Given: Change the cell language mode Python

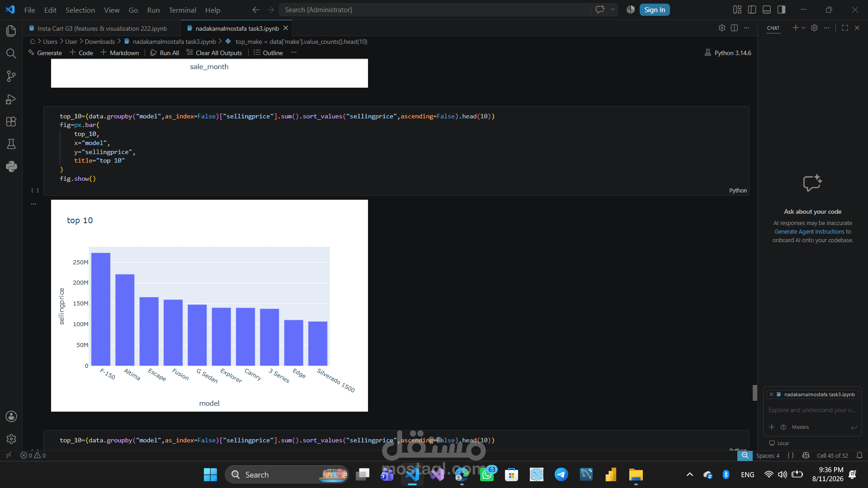Looking at the screenshot, I should point(738,191).
